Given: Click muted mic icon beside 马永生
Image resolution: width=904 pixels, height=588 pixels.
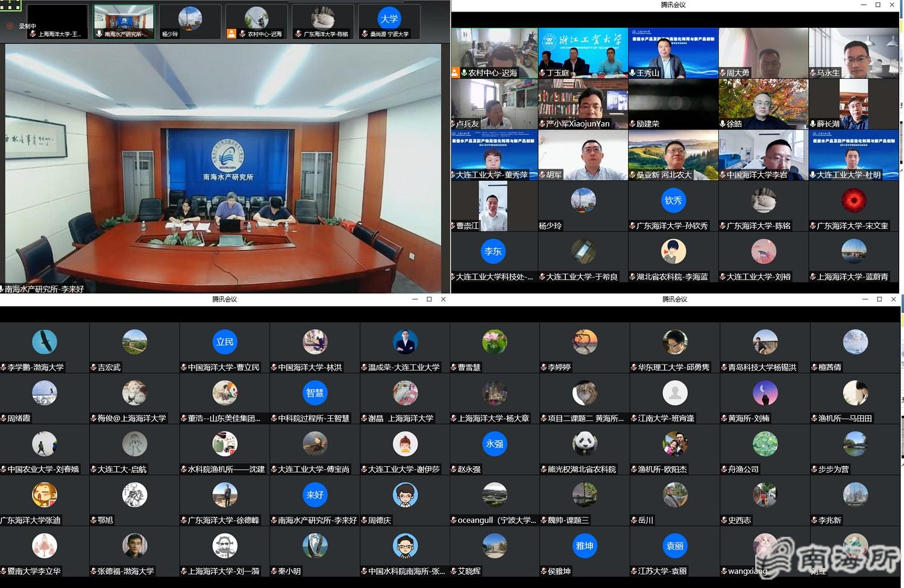Looking at the screenshot, I should (813, 73).
